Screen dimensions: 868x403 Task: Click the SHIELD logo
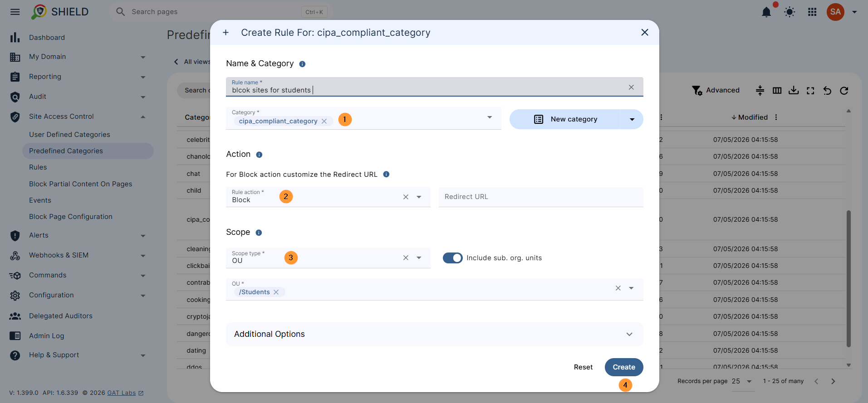[x=60, y=12]
